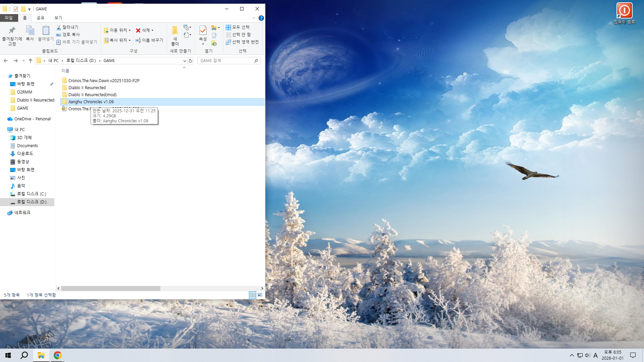This screenshot has width=644, height=362.
Task: Click the Refresh button beside the address bar
Action: tap(191, 61)
